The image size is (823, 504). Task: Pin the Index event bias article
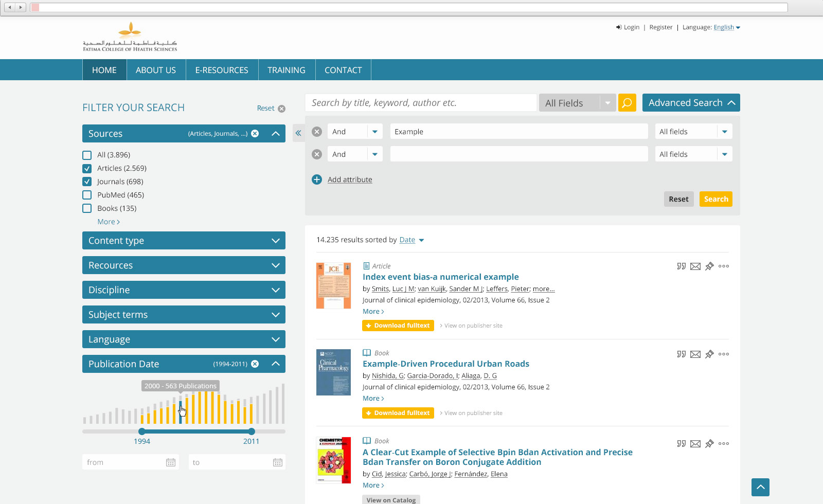click(709, 266)
